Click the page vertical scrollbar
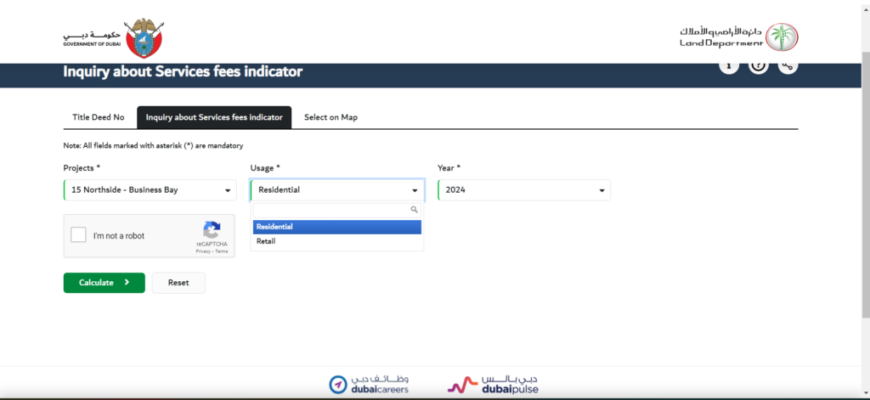The width and height of the screenshot is (870, 400). click(x=865, y=200)
